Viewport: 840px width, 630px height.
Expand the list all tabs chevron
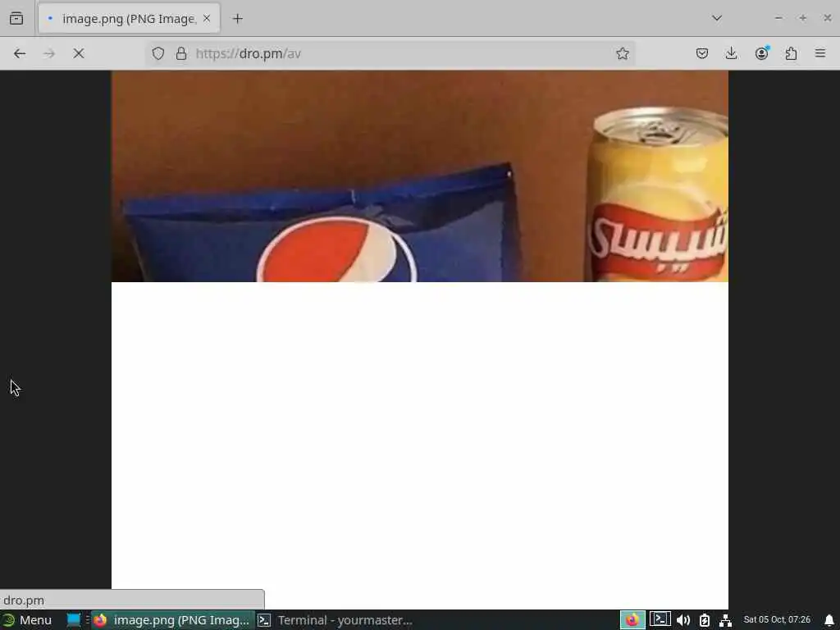(x=717, y=18)
